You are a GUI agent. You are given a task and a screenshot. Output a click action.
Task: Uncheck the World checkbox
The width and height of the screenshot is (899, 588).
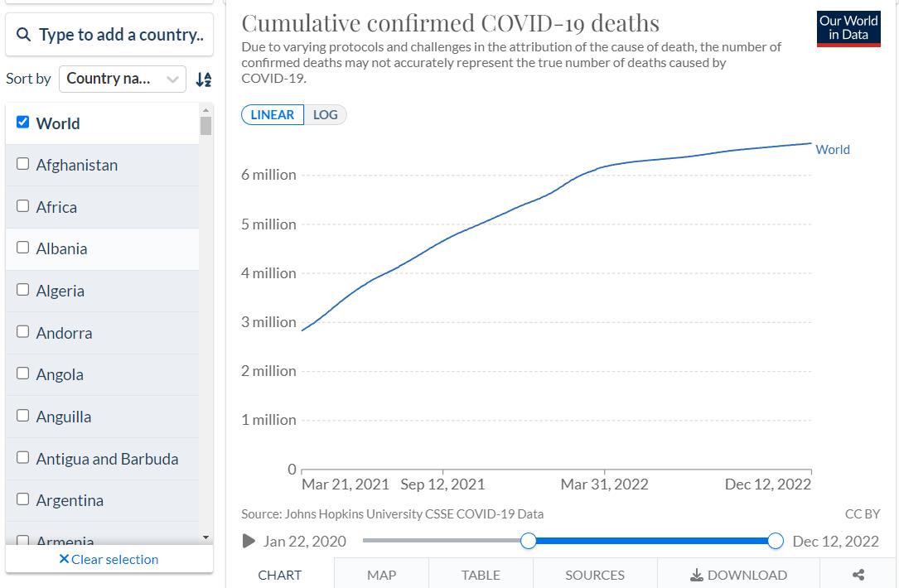23,123
